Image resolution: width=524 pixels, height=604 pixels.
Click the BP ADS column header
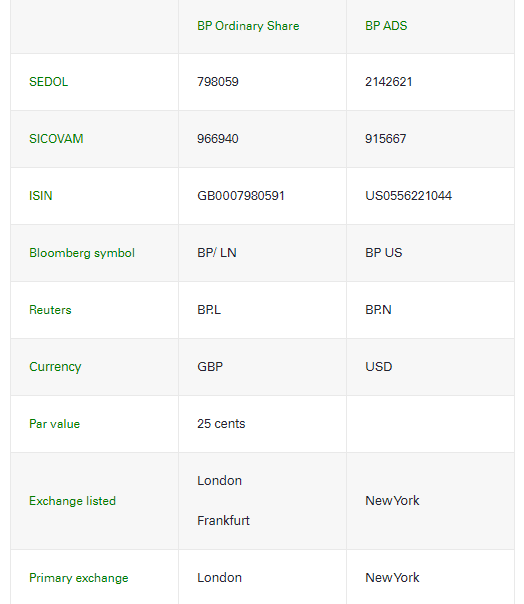pyautogui.click(x=386, y=26)
